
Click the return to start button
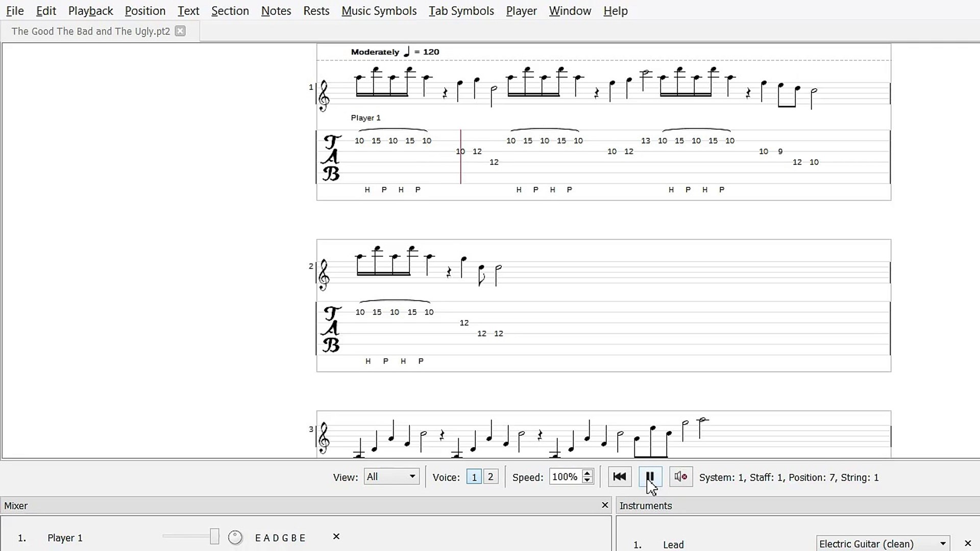coord(619,477)
